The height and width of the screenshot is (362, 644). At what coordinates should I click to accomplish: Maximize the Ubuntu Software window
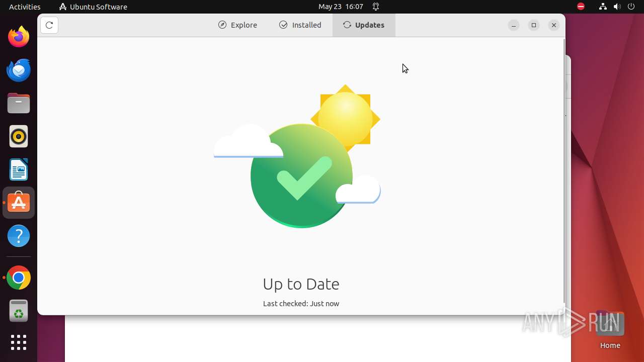point(534,25)
